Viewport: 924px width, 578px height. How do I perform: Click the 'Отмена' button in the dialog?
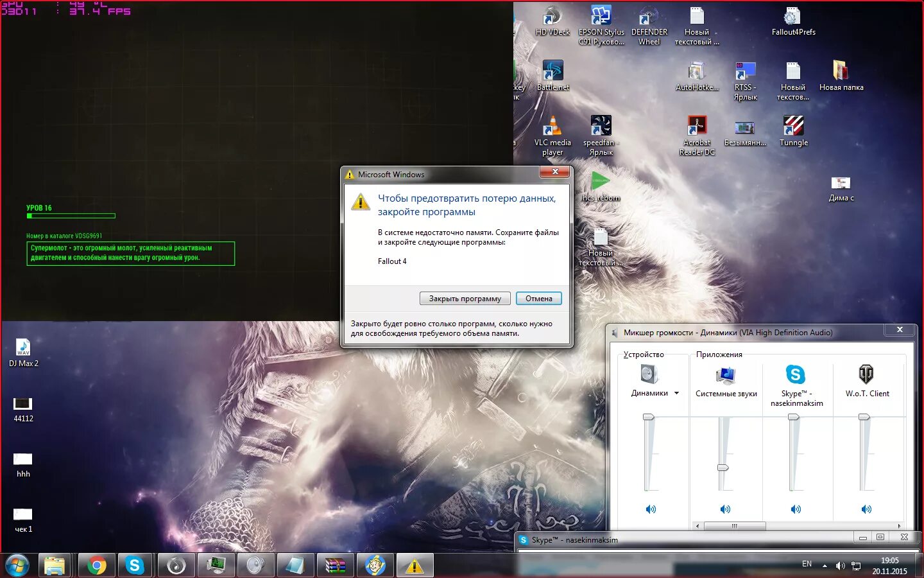(x=539, y=299)
